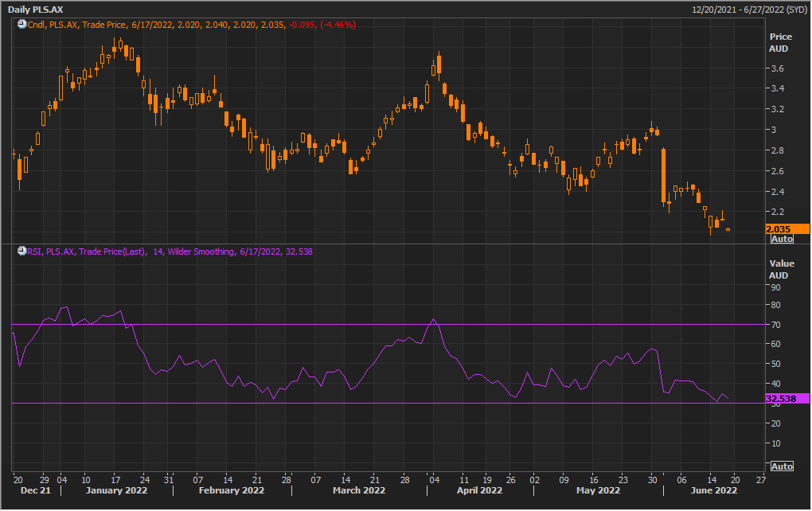Select June 2022 on the time axis
Image resolution: width=812 pixels, height=511 pixels.
(x=713, y=491)
